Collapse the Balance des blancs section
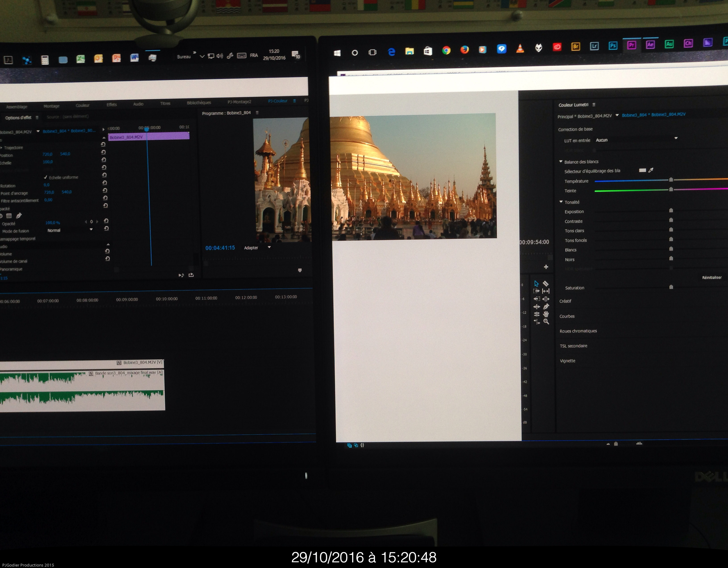This screenshot has height=568, width=728. [561, 162]
